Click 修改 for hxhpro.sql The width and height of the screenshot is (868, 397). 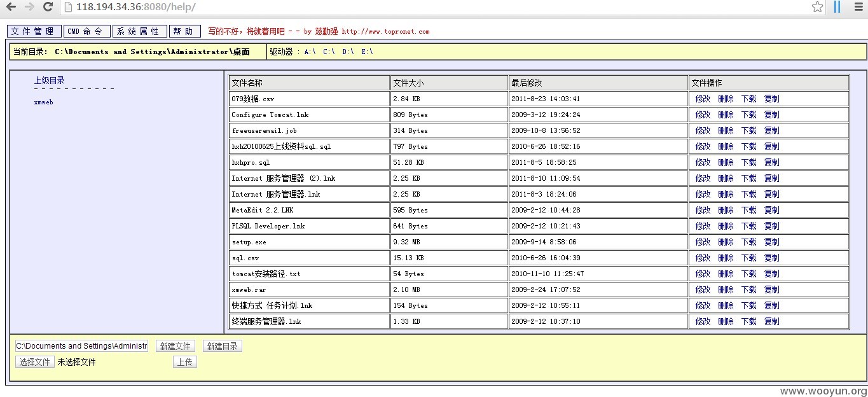click(x=703, y=162)
